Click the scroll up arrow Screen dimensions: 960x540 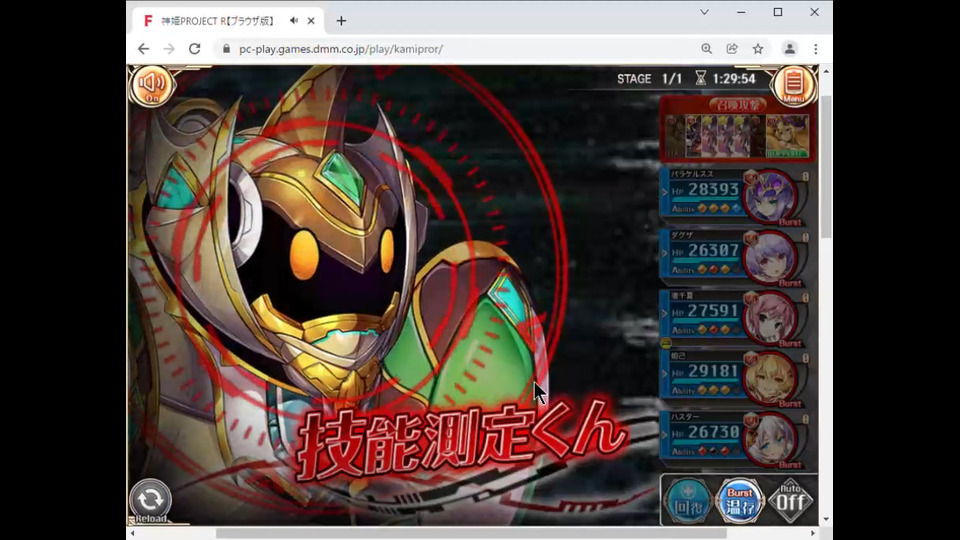pyautogui.click(x=826, y=72)
